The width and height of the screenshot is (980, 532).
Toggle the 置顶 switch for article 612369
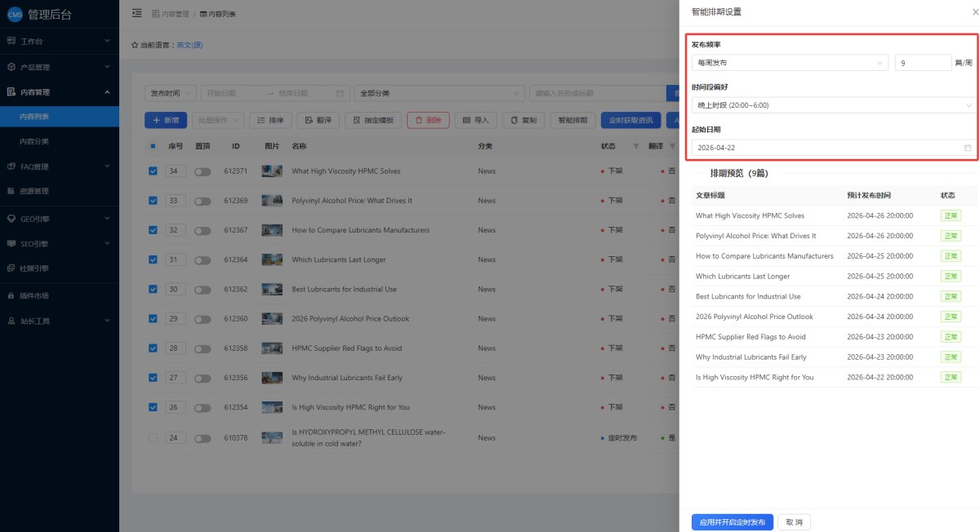[x=202, y=201]
